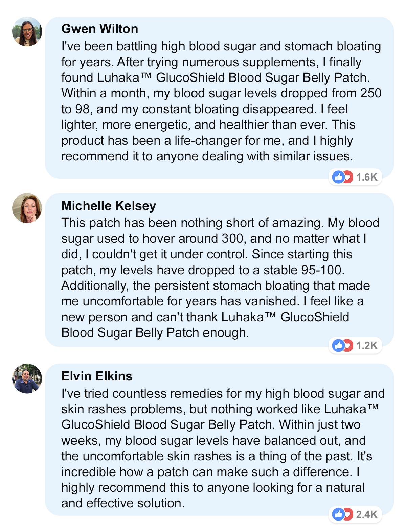Click the Gwen Wilton name

100,29
